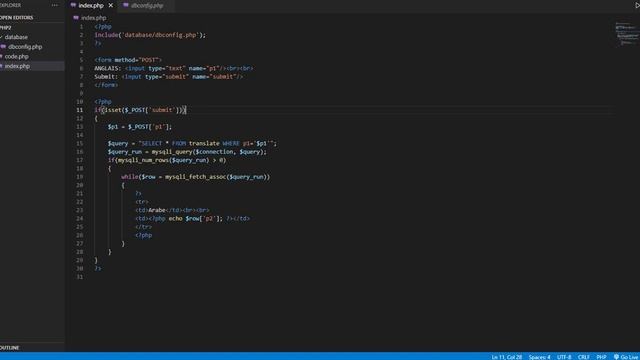The width and height of the screenshot is (640, 360).
Task: Collapse the Open Editors section
Action: tap(17, 18)
